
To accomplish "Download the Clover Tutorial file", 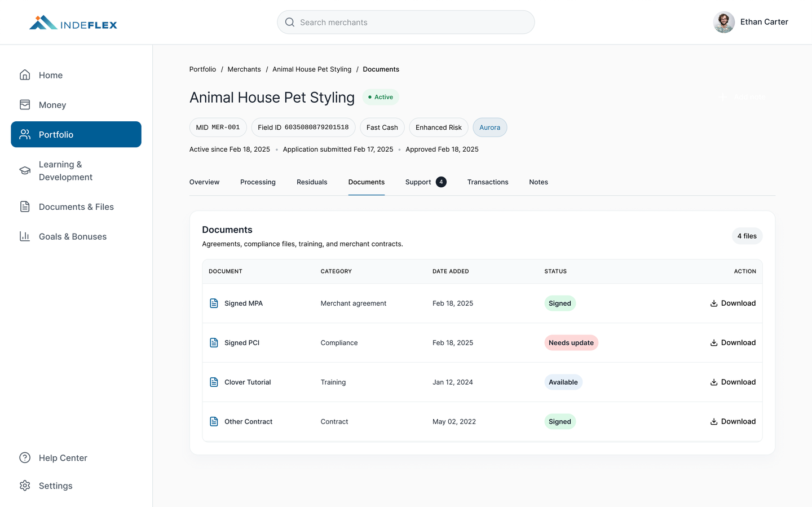I will (x=733, y=382).
